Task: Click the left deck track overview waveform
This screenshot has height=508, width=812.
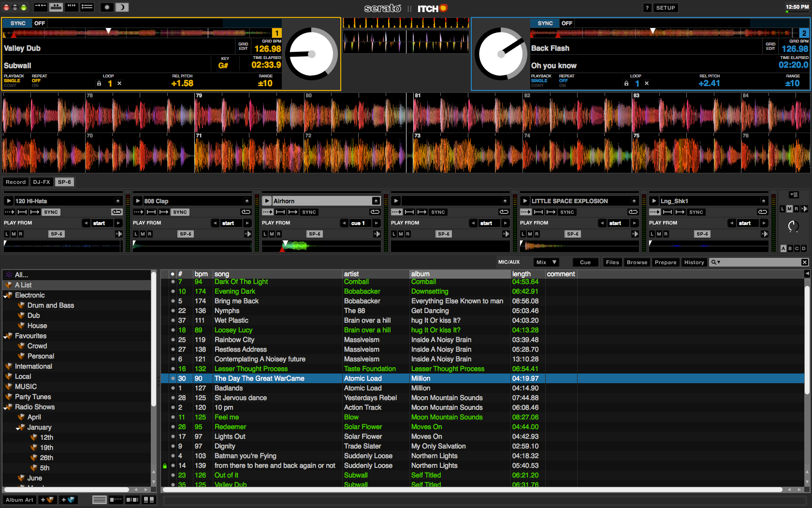Action: click(137, 33)
